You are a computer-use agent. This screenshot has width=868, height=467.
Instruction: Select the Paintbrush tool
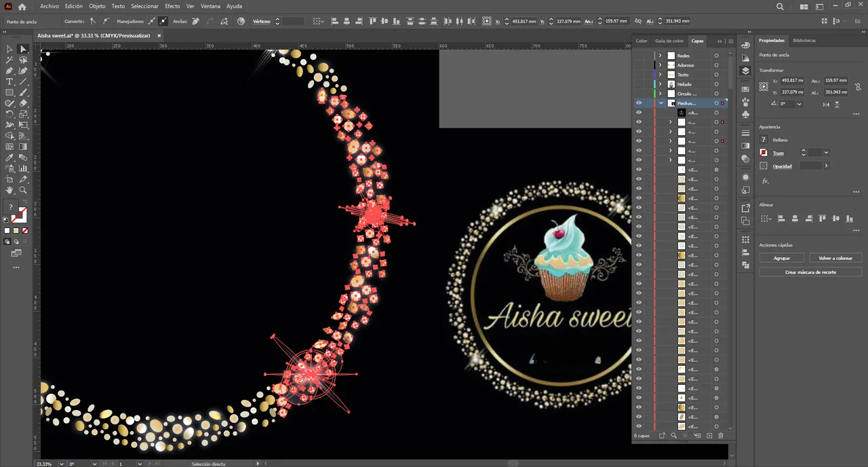tap(23, 92)
